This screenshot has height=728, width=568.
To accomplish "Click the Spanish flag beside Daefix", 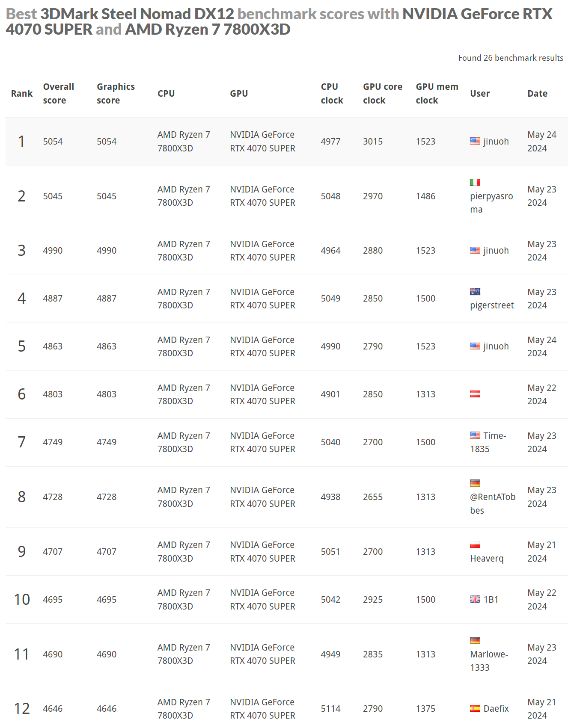I will pos(475,708).
